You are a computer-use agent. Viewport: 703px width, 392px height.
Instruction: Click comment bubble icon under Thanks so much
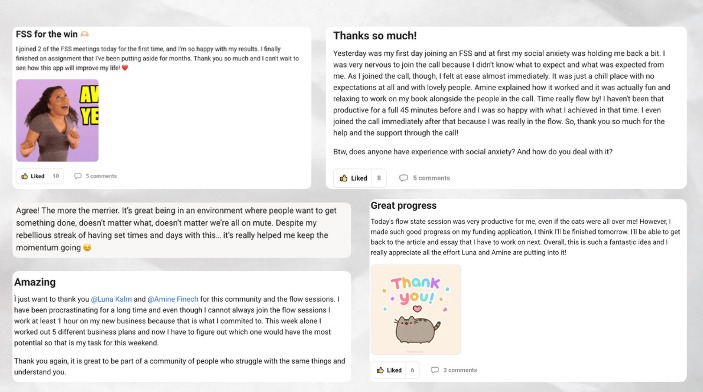[x=404, y=178]
